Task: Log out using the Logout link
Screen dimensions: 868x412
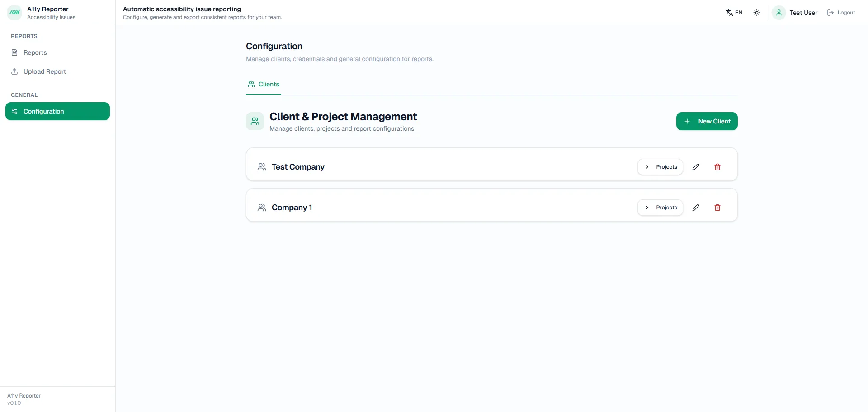Action: [x=841, y=13]
